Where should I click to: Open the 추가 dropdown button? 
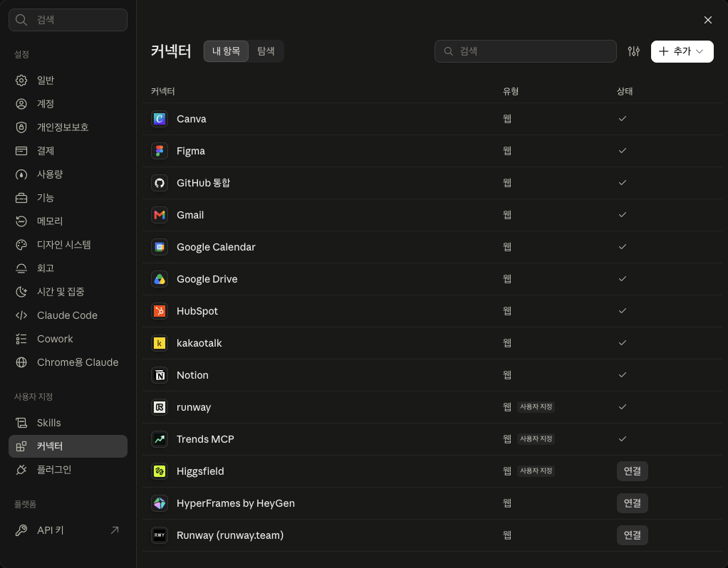click(x=682, y=51)
